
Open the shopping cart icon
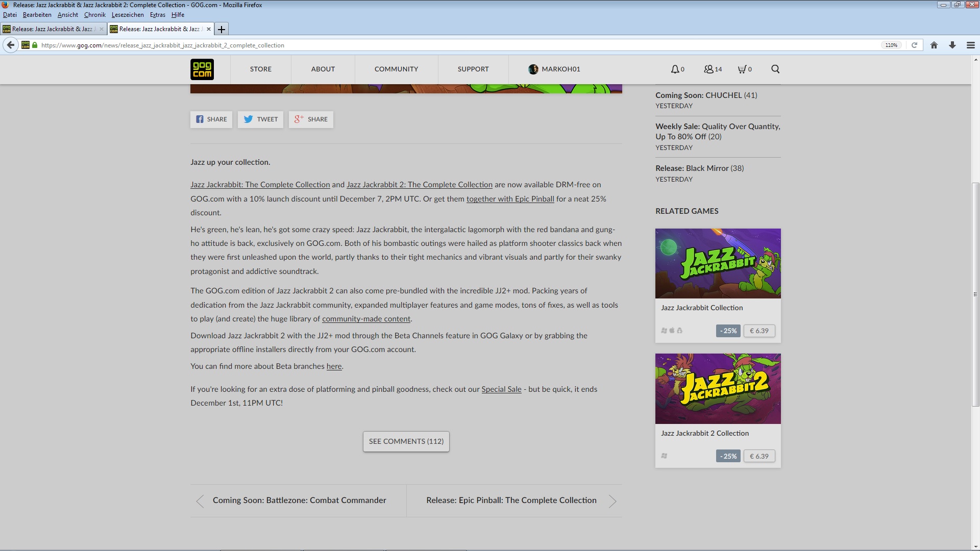click(x=742, y=69)
